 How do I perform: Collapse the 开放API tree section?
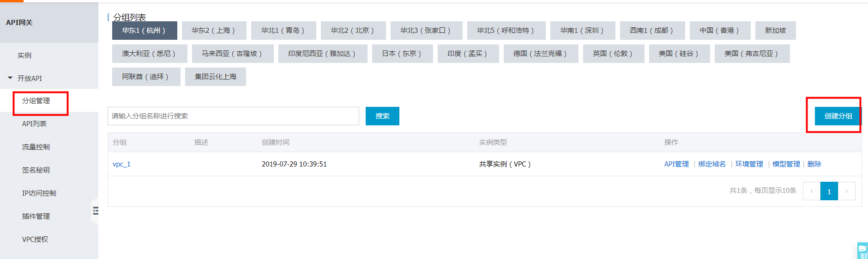click(x=10, y=78)
